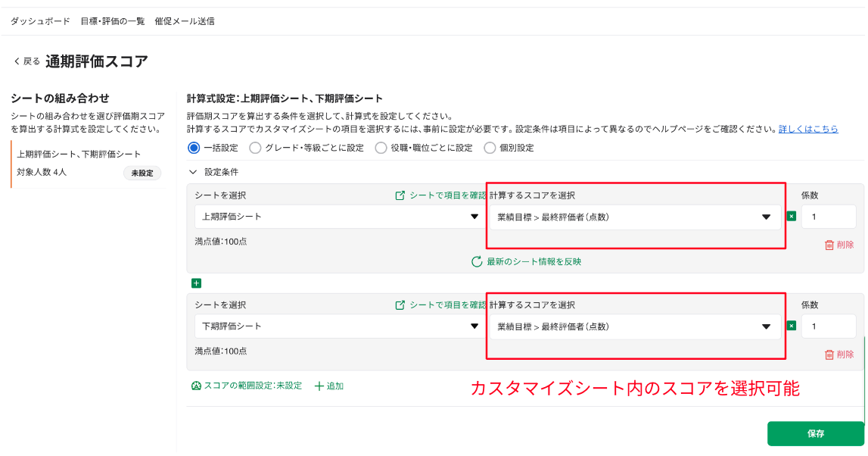Click the trash 削除 icon for 下期評価シート
This screenshot has height=456, width=868.
point(829,354)
